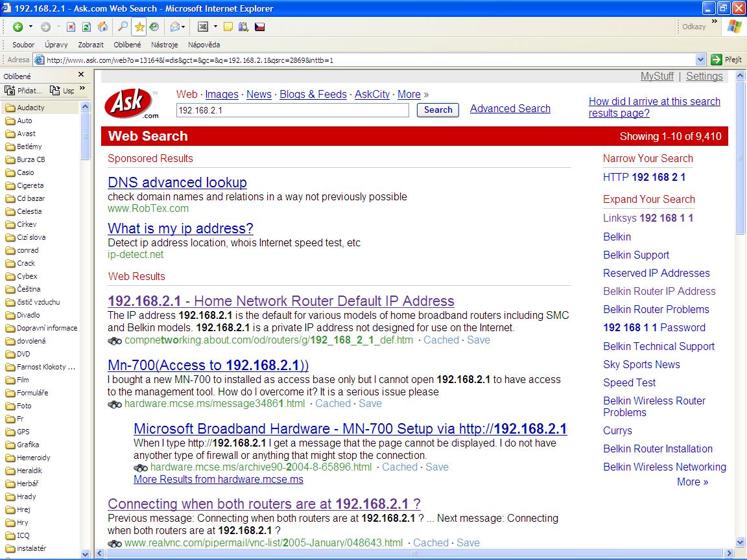Open the Nástroje menu
Screen dimensions: 747x560
point(164,45)
